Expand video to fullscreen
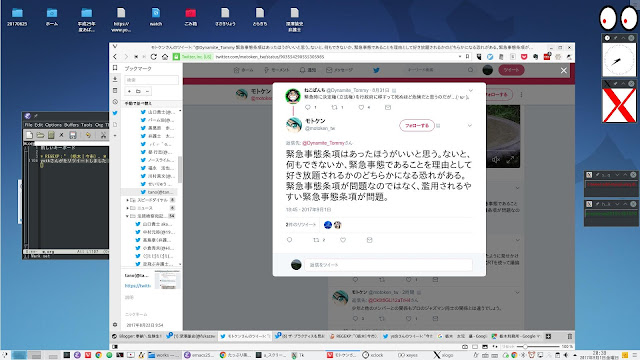 click(x=510, y=160)
